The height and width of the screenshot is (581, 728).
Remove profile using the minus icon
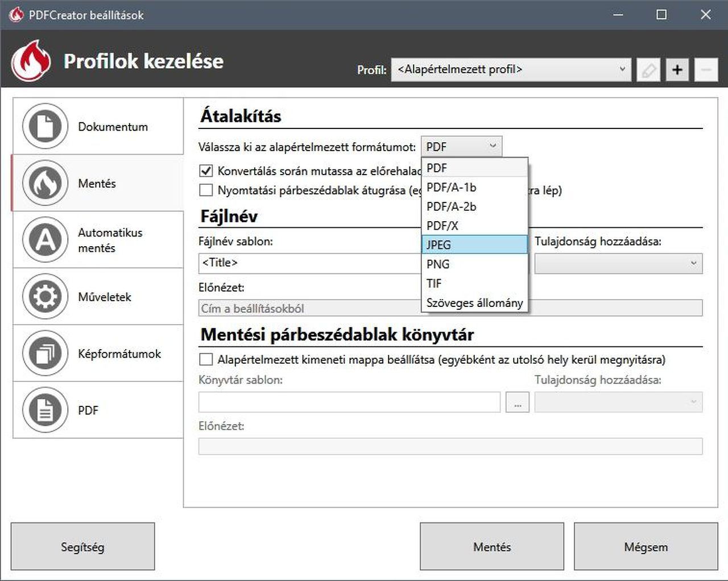click(x=706, y=70)
